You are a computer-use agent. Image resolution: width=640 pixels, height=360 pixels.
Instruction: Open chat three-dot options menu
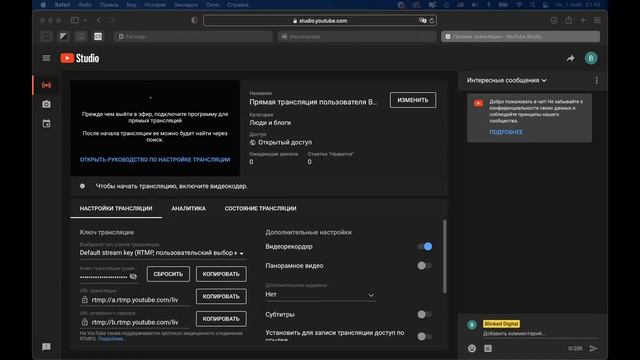coord(597,80)
